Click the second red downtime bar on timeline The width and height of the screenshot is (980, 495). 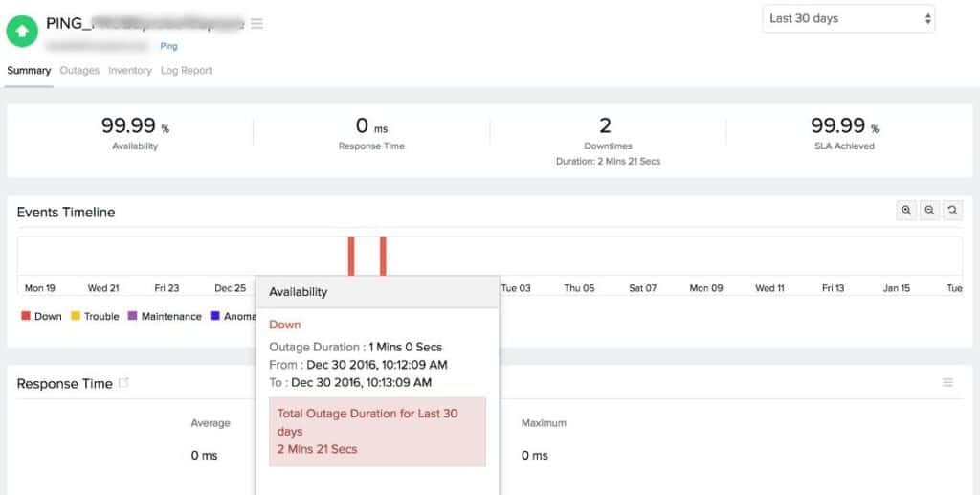tap(383, 257)
